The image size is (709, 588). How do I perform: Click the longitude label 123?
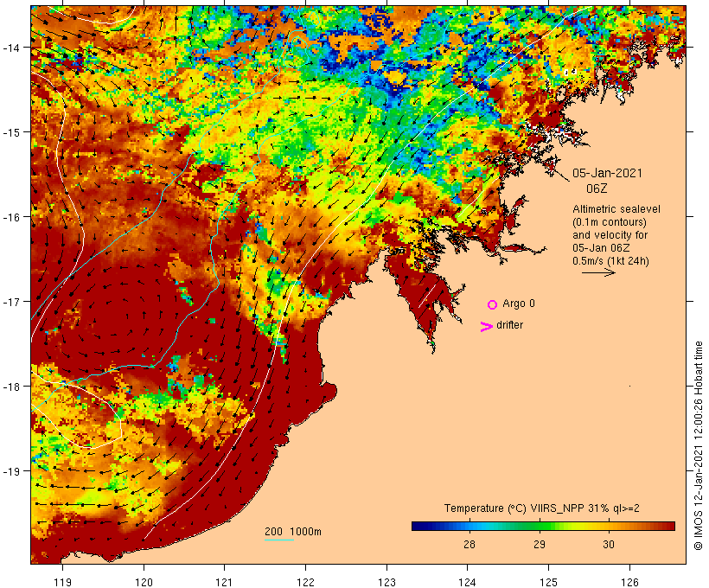(x=386, y=582)
